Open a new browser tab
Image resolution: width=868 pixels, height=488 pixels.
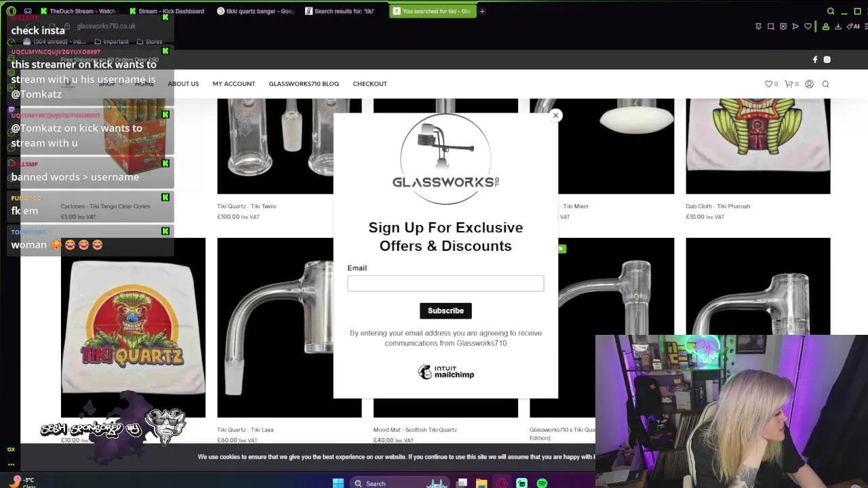[482, 11]
